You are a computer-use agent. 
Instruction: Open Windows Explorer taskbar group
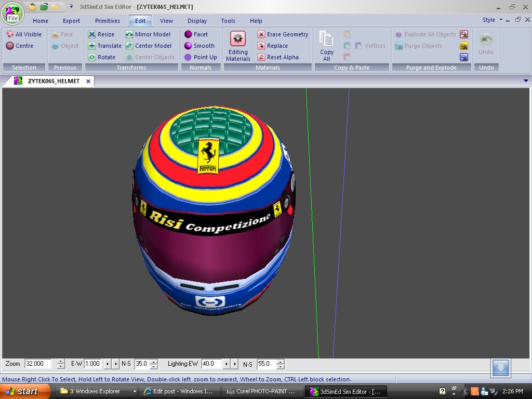pyautogui.click(x=97, y=391)
